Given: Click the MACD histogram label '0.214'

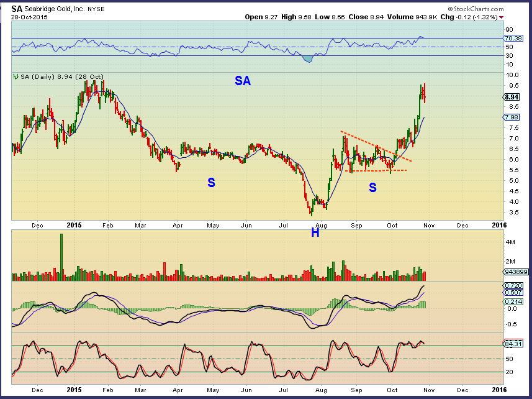Looking at the screenshot, I should click(x=513, y=302).
